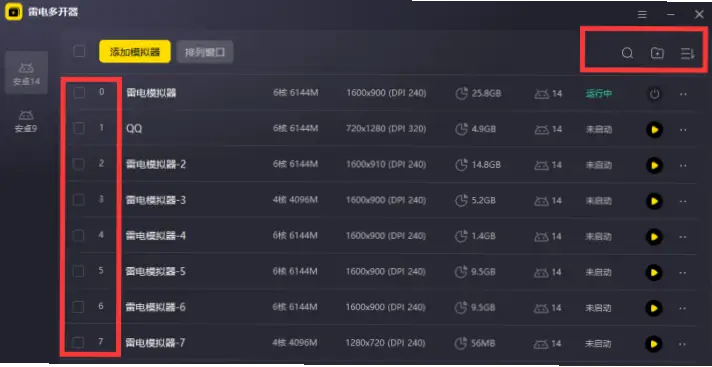
Task: Minimize the 雷电多开器 window
Action: click(x=671, y=15)
